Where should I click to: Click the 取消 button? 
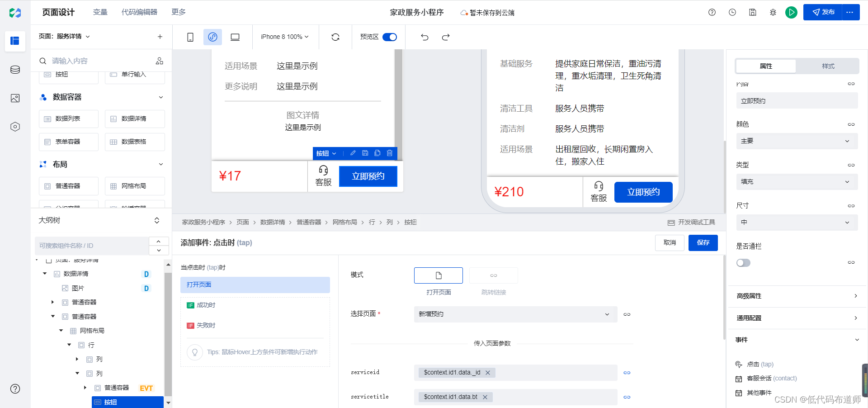pos(670,243)
